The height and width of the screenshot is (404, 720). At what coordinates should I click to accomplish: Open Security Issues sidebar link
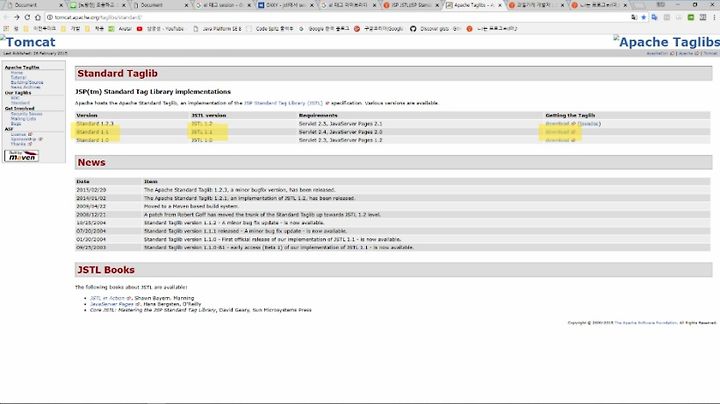pyautogui.click(x=26, y=113)
